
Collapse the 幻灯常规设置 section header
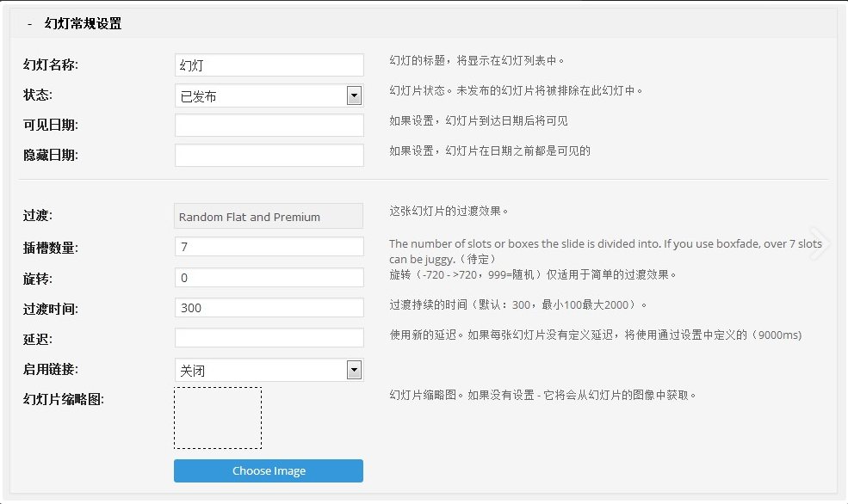(424, 23)
